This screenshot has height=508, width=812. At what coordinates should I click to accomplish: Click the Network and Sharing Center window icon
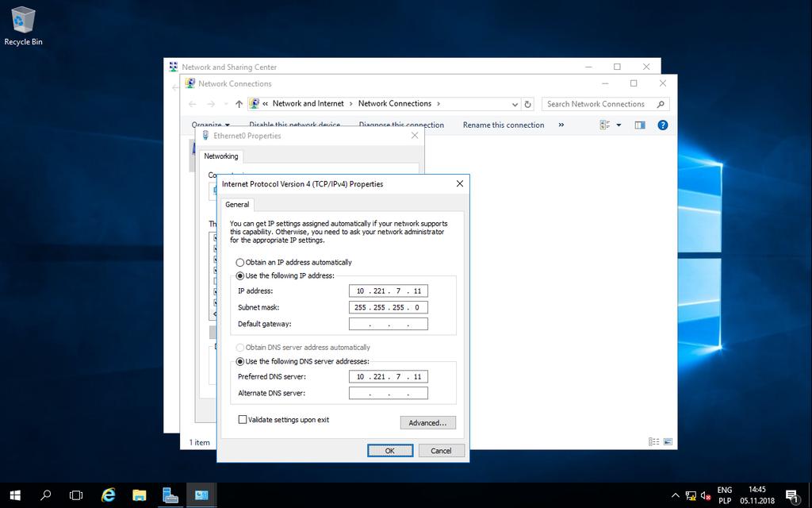click(x=174, y=67)
